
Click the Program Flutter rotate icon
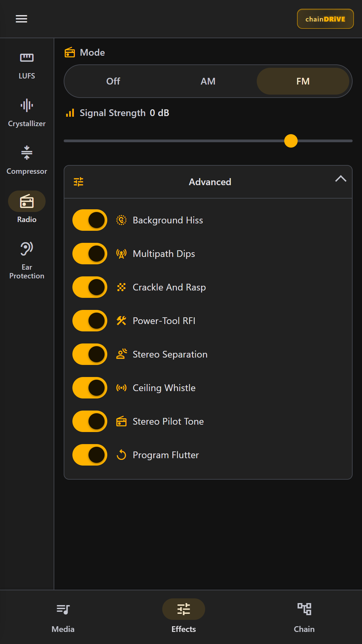(x=121, y=455)
